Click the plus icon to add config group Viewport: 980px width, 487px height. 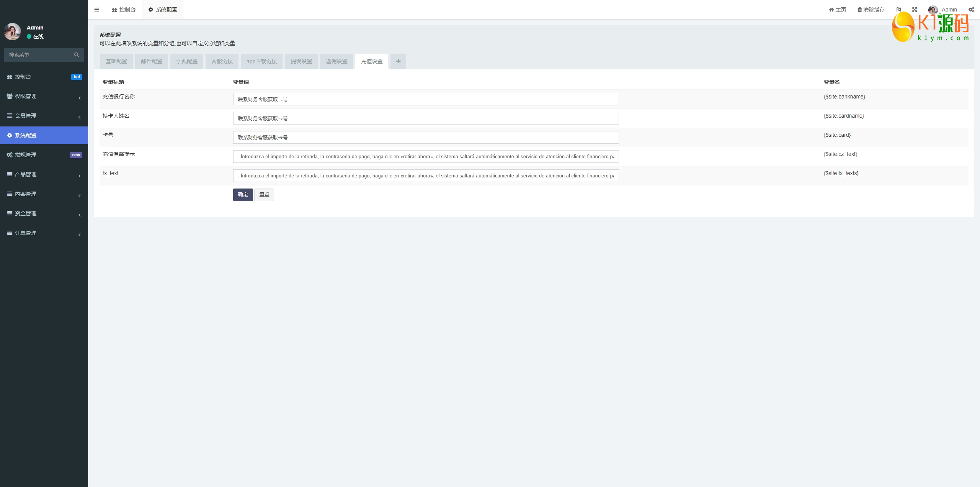pyautogui.click(x=398, y=61)
